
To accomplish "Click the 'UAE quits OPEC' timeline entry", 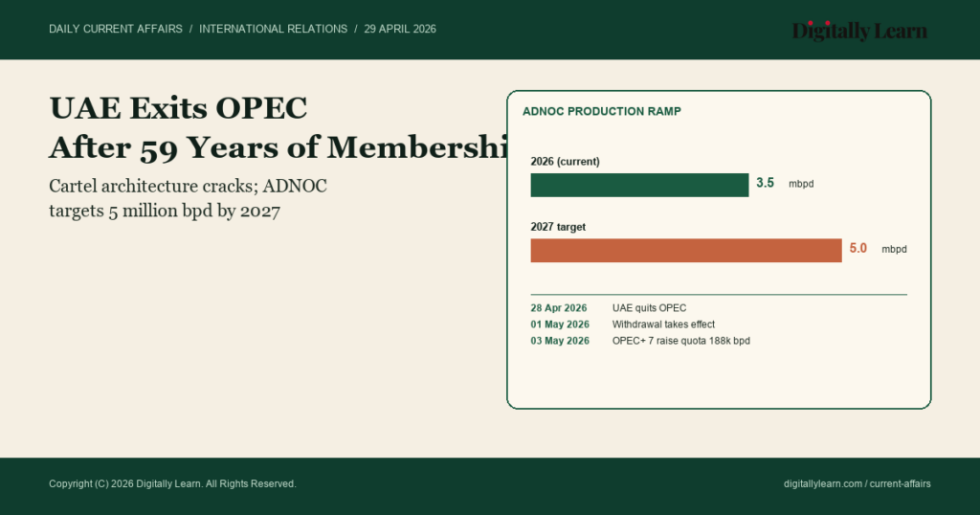I will (649, 308).
